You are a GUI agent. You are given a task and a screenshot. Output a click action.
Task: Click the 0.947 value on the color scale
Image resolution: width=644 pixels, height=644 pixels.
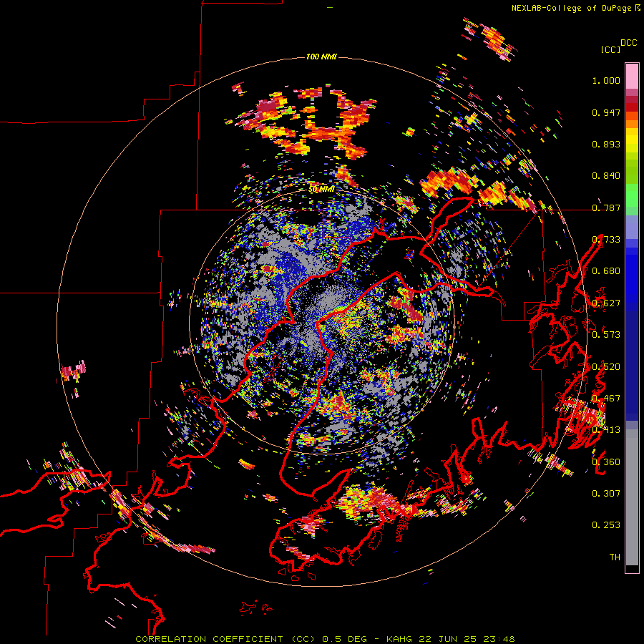point(606,112)
